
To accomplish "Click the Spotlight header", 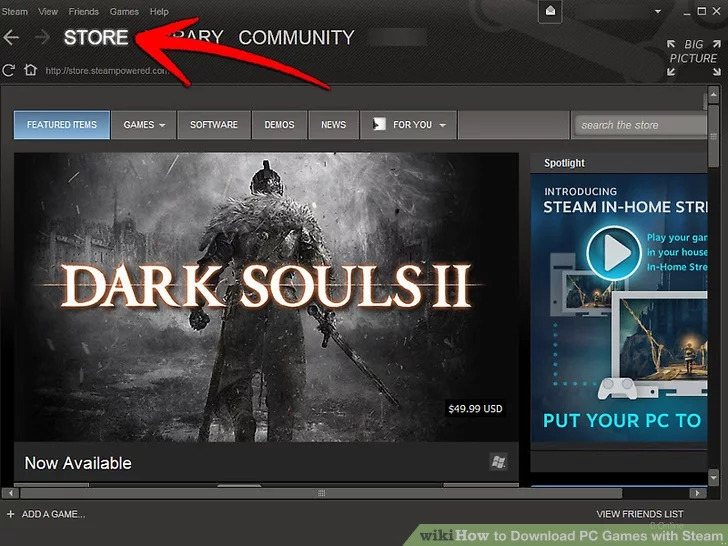I will point(564,163).
